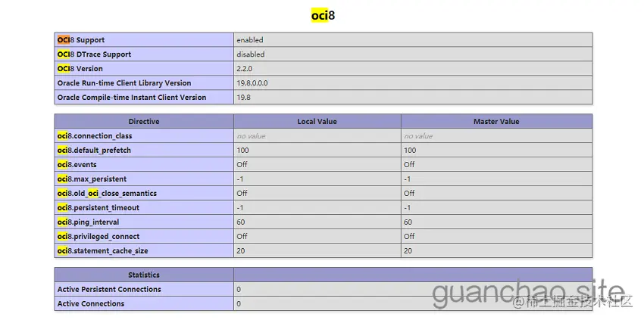Click the Master Value column header
Image resolution: width=644 pixels, height=320 pixels.
[496, 122]
